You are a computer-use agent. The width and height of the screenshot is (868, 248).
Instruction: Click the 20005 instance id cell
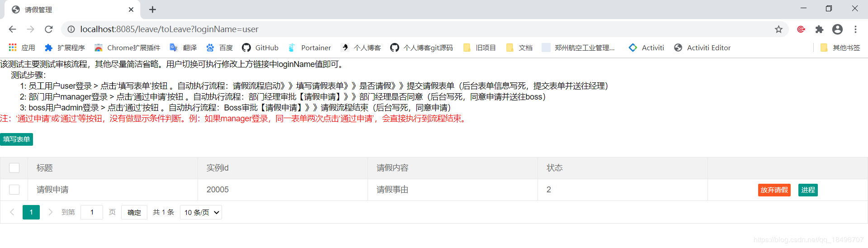click(x=283, y=190)
